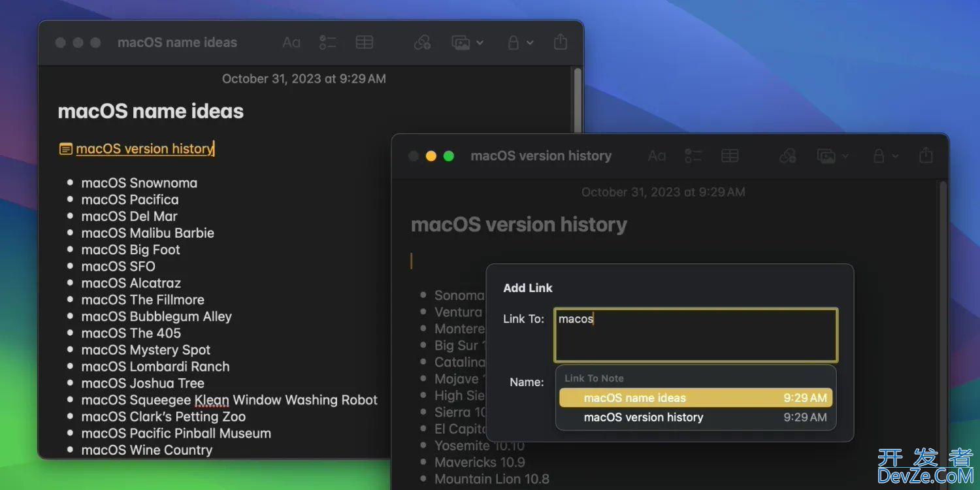Screen dimensions: 980x490
Task: Click 'macOS Malibu Barbie' list item
Action: tap(148, 233)
